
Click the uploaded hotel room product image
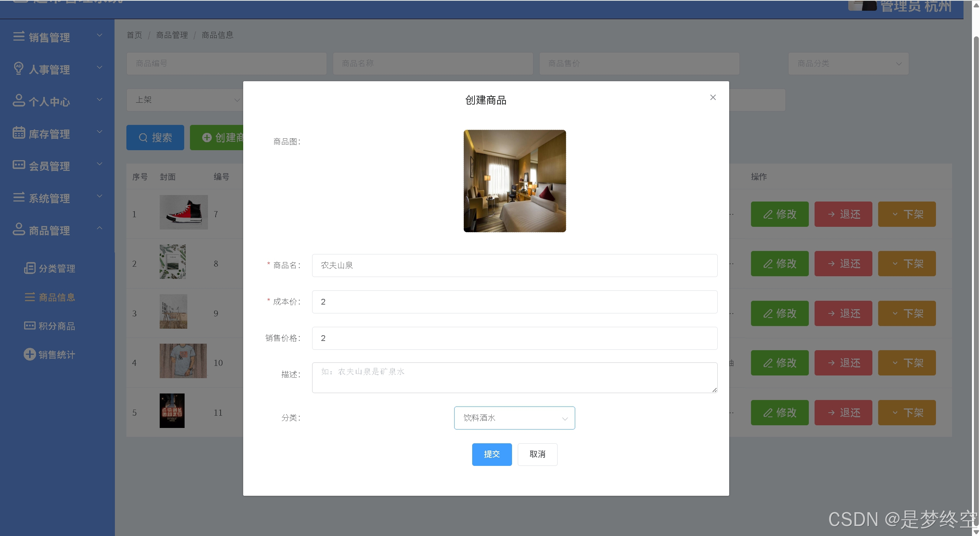coord(514,181)
